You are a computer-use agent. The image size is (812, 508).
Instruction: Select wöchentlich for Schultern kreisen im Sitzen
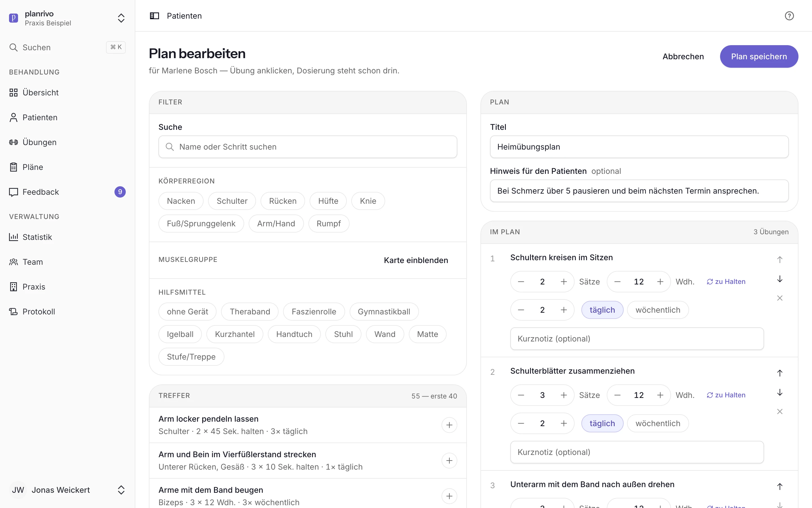pyautogui.click(x=658, y=310)
